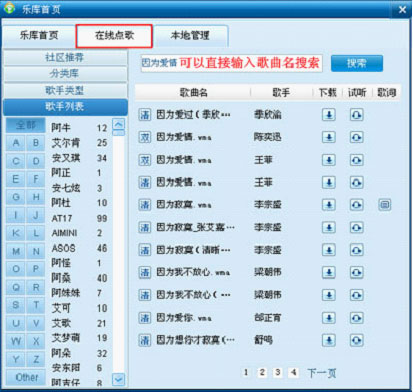Go to results page 4

coord(293,372)
